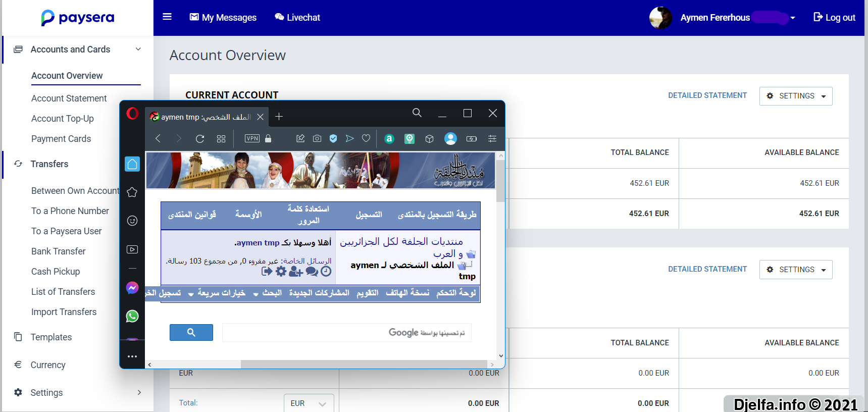Open the lightbulb browser extension

coord(410,138)
